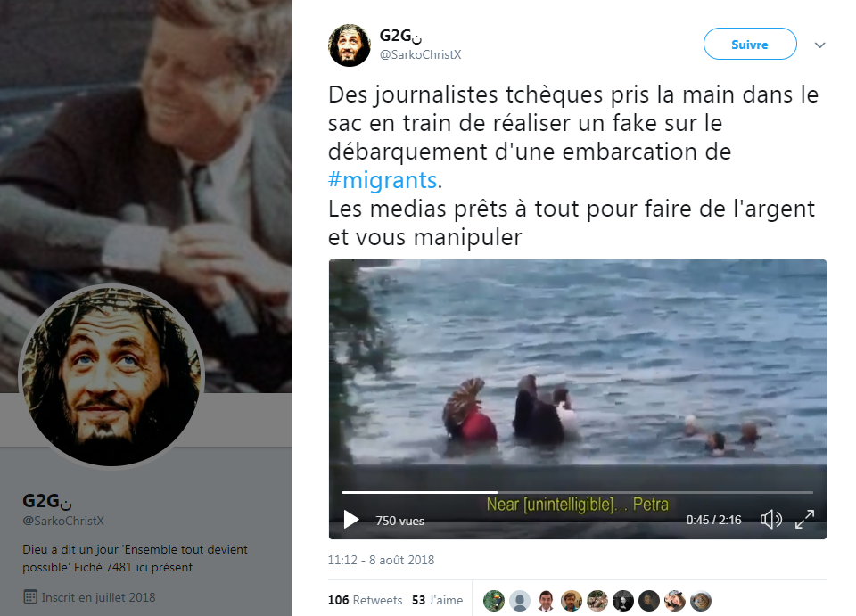Play the embedded video
856x616 pixels.
point(351,520)
